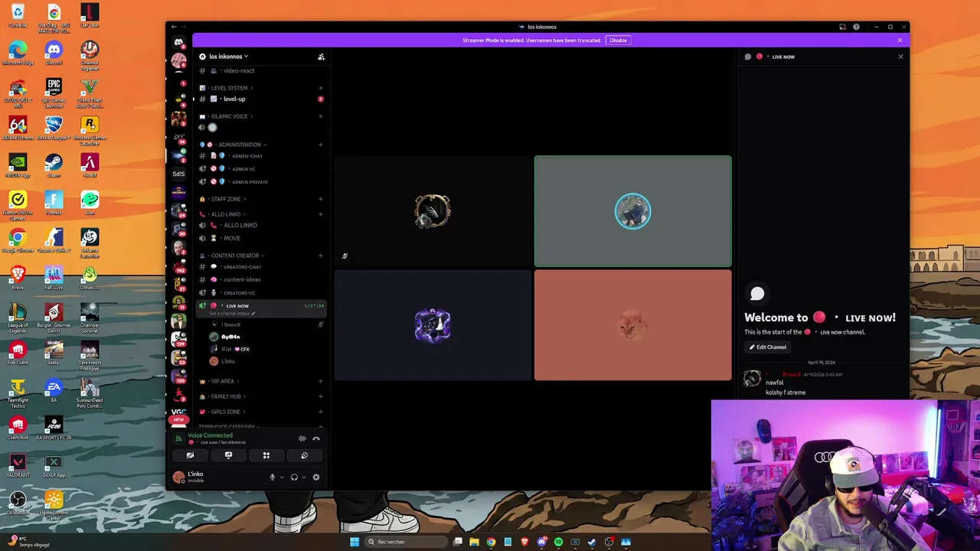This screenshot has width=980, height=551.
Task: Click Set a channel status link
Action: 232,314
